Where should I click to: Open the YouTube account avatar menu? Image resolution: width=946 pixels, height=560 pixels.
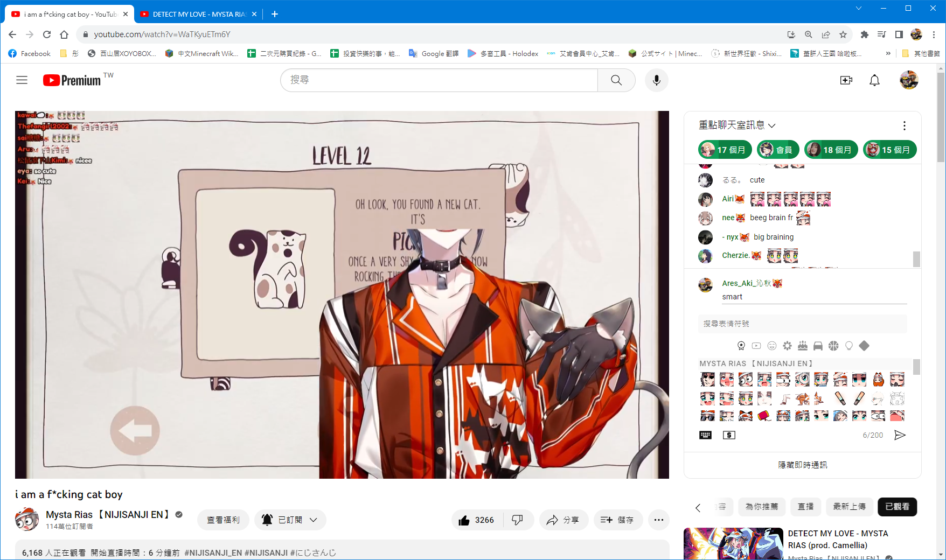pyautogui.click(x=909, y=80)
